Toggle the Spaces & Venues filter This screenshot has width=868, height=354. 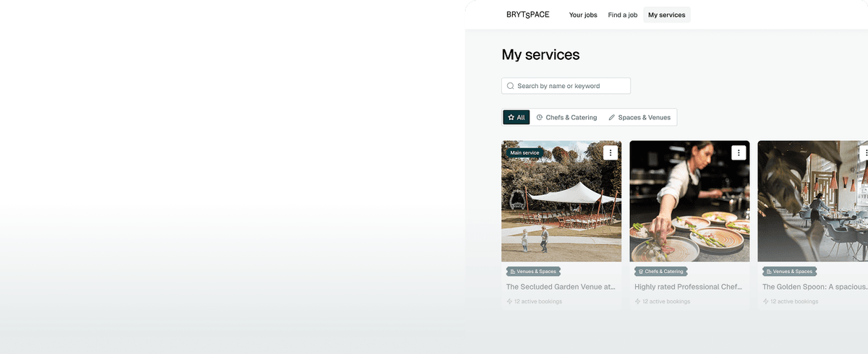tap(639, 117)
